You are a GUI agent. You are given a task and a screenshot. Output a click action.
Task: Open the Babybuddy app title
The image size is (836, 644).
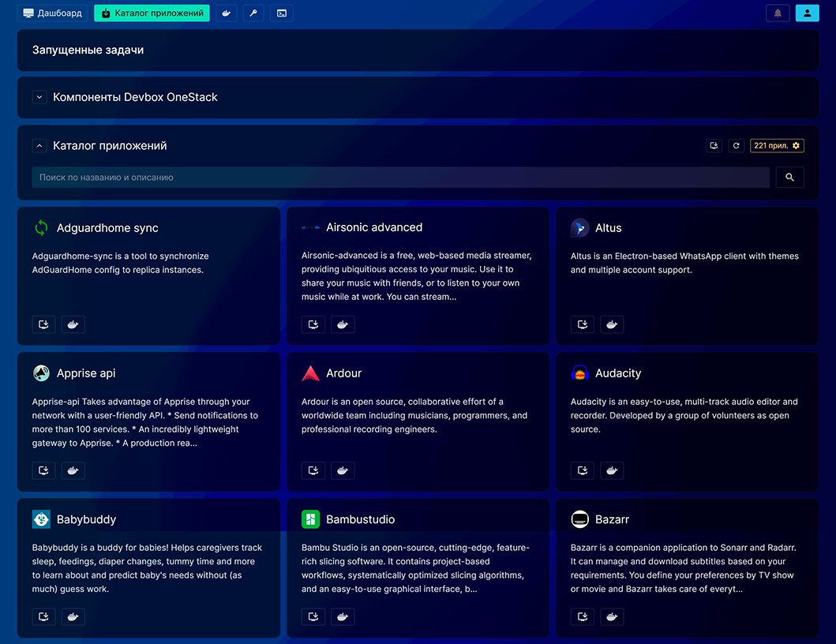click(86, 519)
